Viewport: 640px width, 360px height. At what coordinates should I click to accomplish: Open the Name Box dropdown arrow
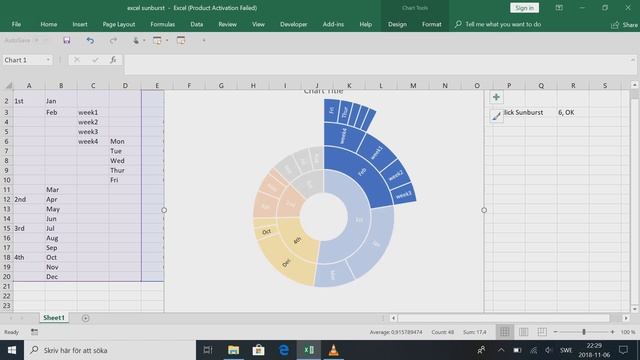[48, 60]
